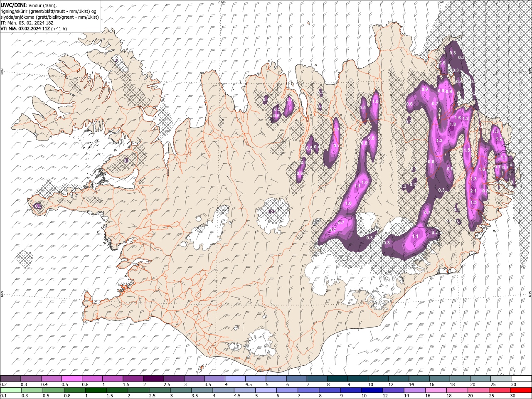Choose the purple rain swatch between 12 and 14
Image resolution: width=532 pixels, height=399 pixels.
393,390
